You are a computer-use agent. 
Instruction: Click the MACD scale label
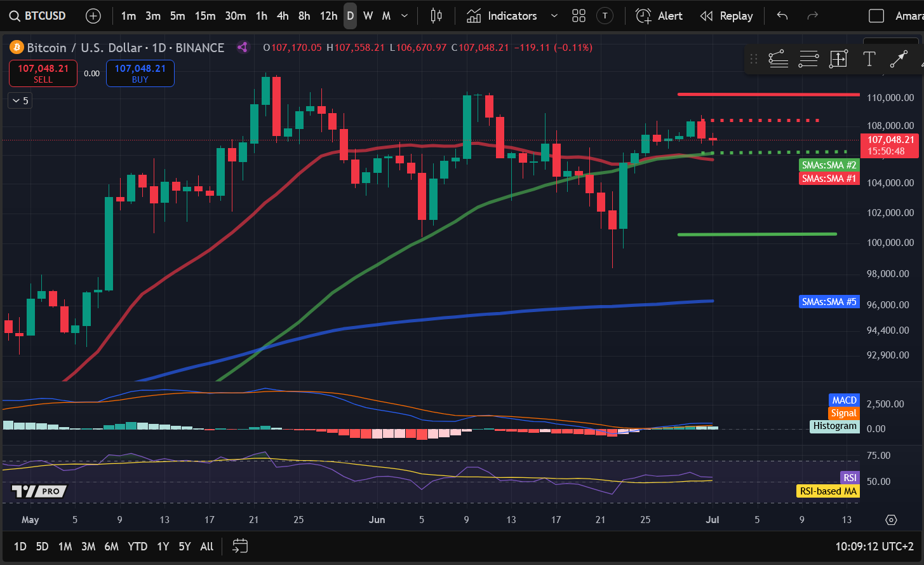click(x=845, y=400)
